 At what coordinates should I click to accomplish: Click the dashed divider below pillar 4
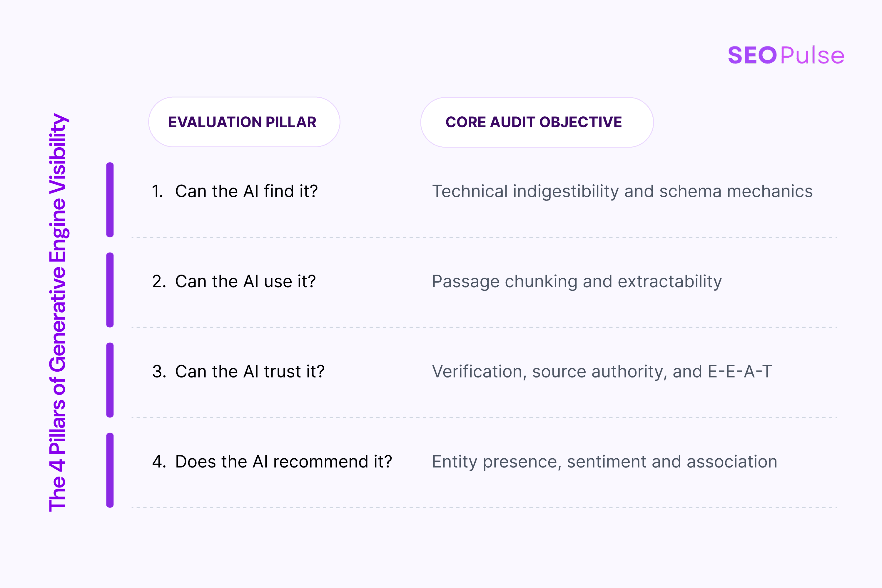pos(485,508)
